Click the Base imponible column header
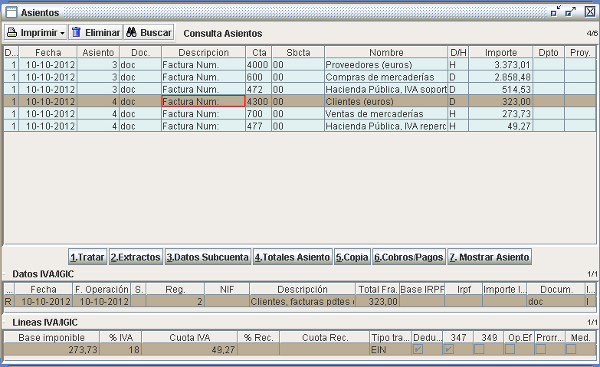The width and height of the screenshot is (600, 367). point(51,338)
